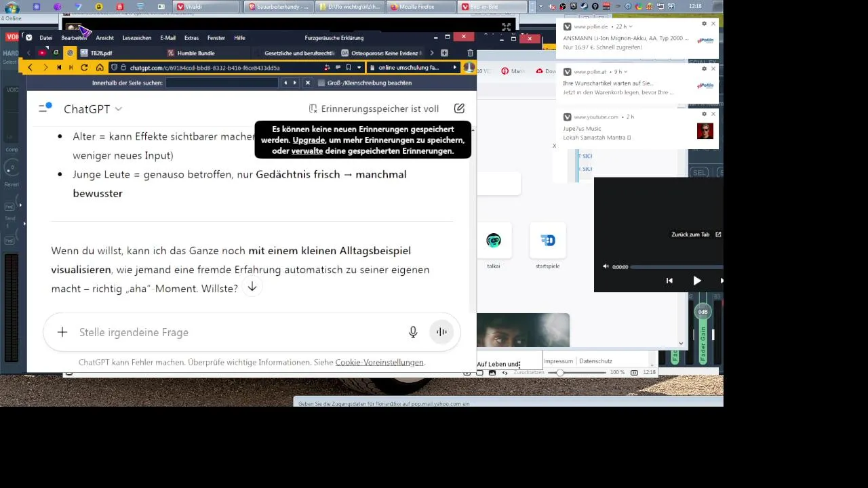Image resolution: width=868 pixels, height=488 pixels.
Task: Open the search field dropdown arrow
Action: tap(455, 68)
